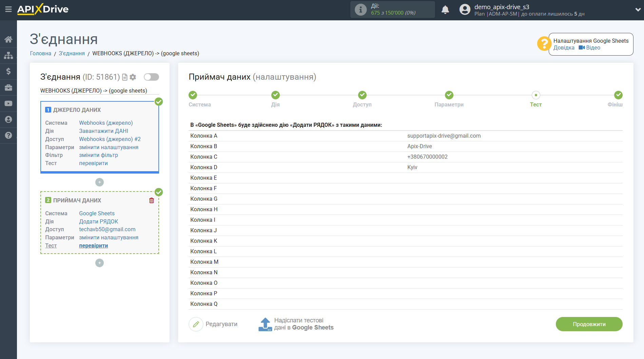Toggle the connection on/off switch
This screenshot has width=644, height=359.
click(x=151, y=77)
